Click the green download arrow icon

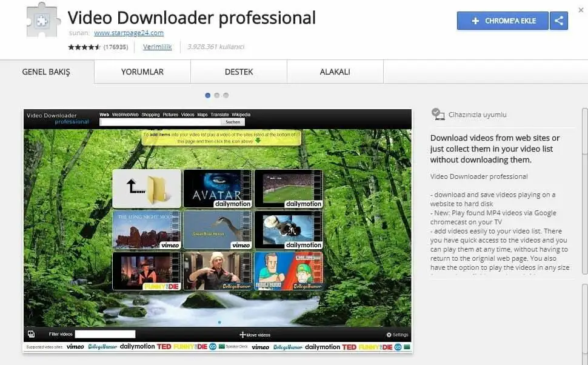pyautogui.click(x=258, y=141)
